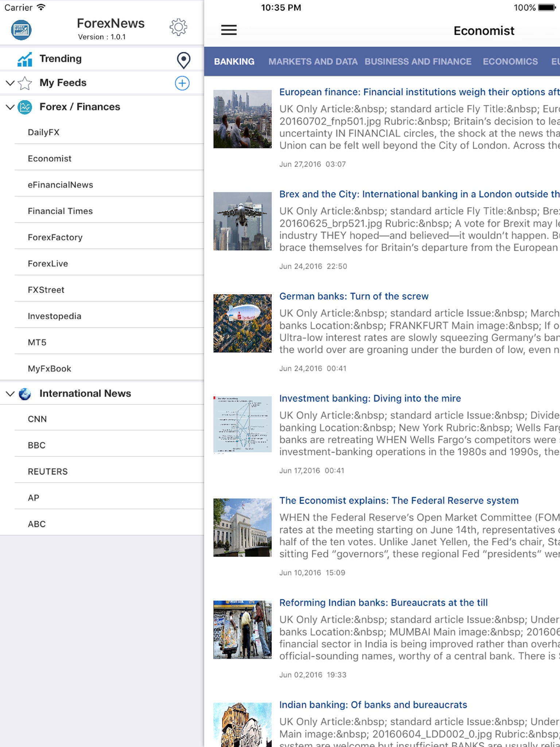560x747 pixels.
Task: Select DailyFX feed in sidebar
Action: click(44, 132)
